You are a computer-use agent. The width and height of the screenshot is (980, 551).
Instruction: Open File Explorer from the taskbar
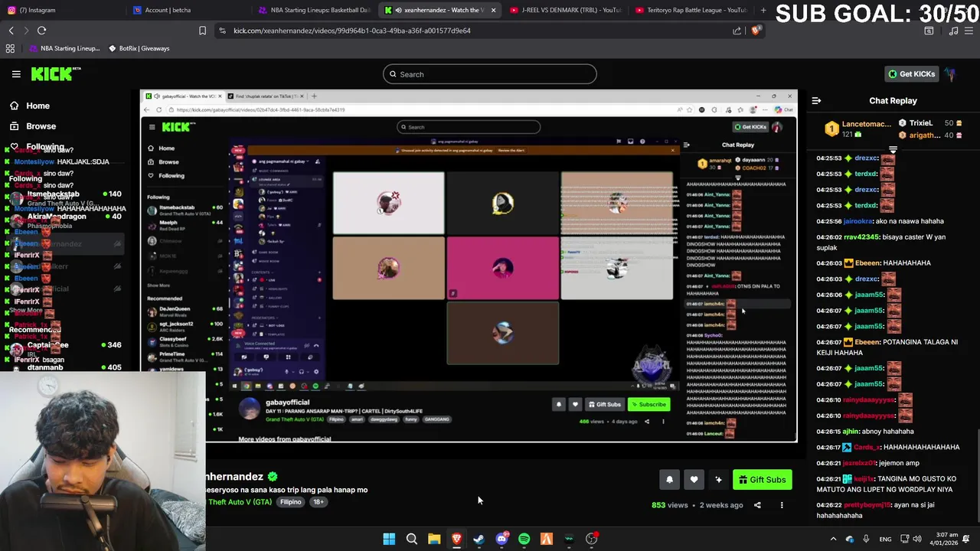[434, 539]
